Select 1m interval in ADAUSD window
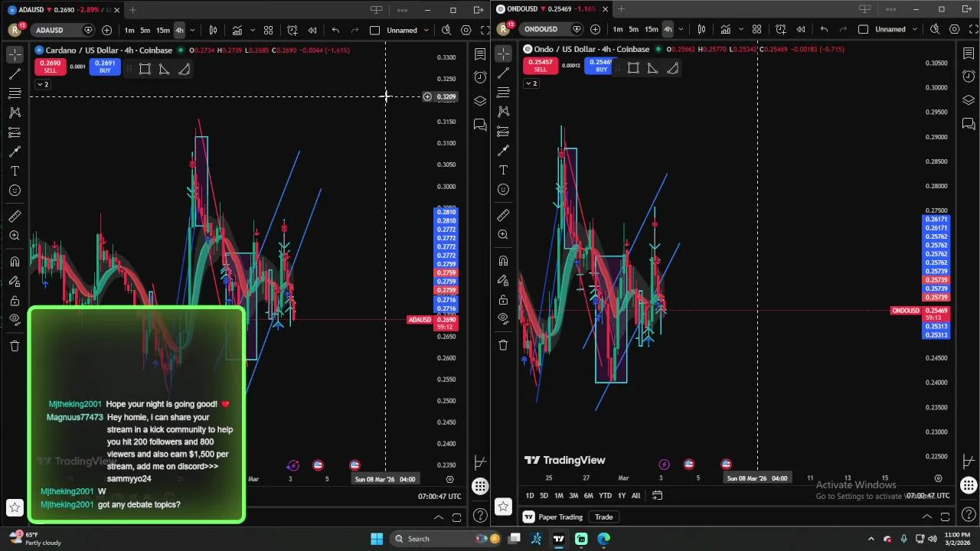The height and width of the screenshot is (551, 980). tap(129, 30)
